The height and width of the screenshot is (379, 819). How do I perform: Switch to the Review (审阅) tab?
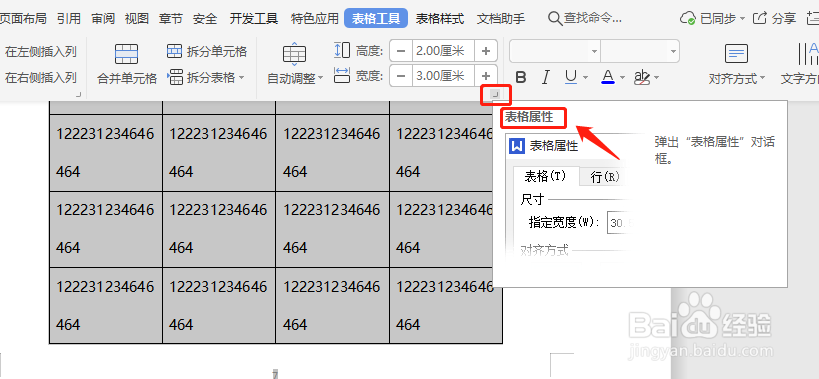coord(103,19)
